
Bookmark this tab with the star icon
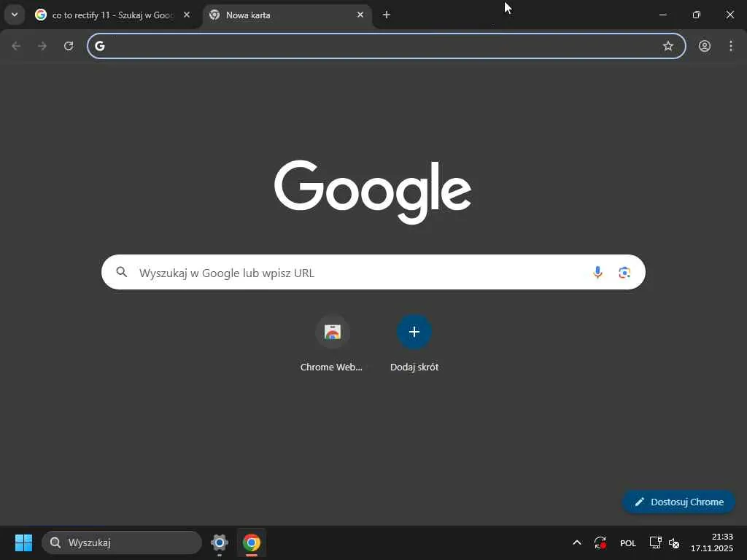pyautogui.click(x=668, y=46)
